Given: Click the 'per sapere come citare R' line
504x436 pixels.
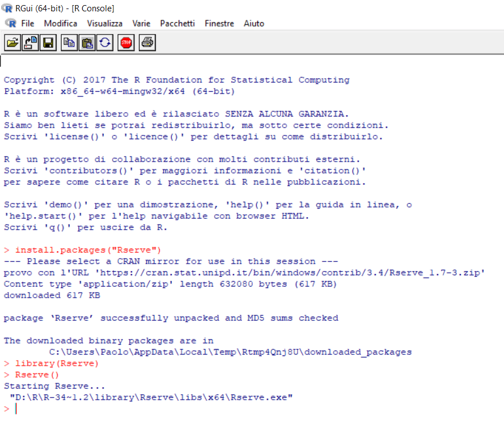Looking at the screenshot, I should click(x=185, y=182).
